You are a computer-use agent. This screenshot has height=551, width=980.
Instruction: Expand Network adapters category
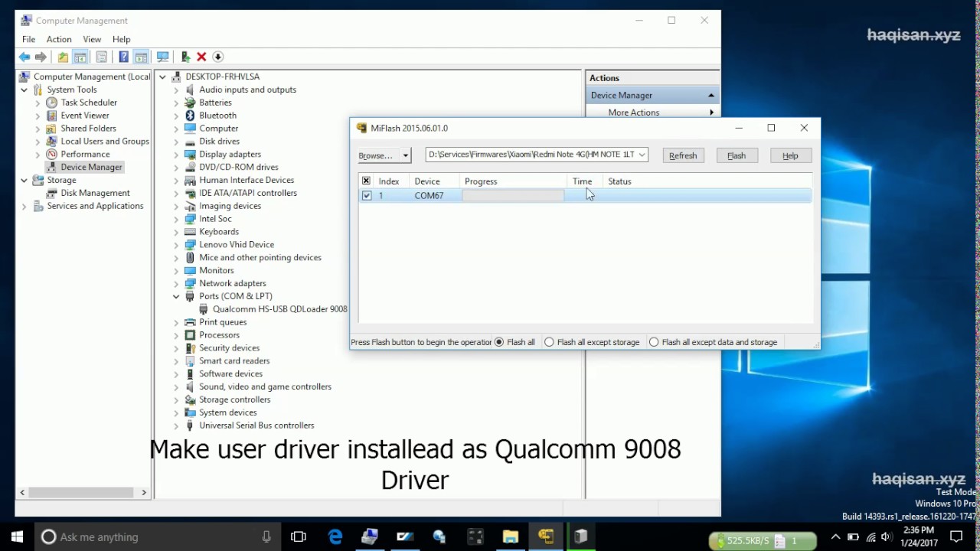(176, 283)
